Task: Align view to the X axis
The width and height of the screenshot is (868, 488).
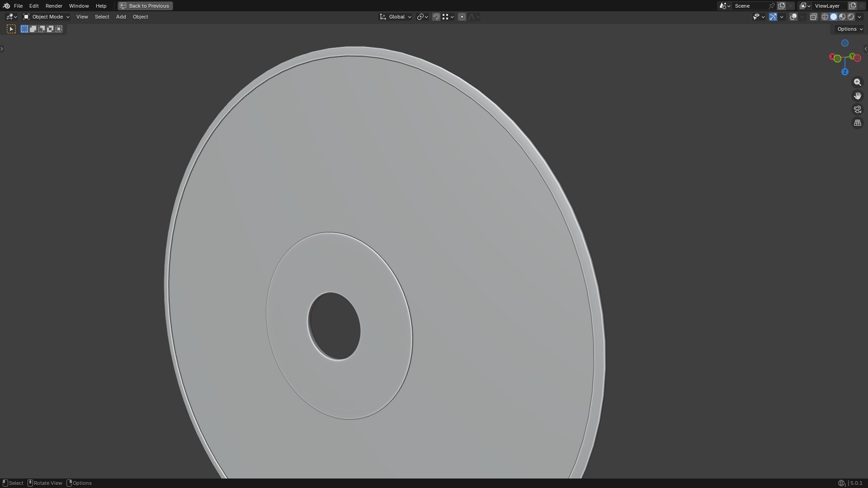Action: tap(832, 56)
